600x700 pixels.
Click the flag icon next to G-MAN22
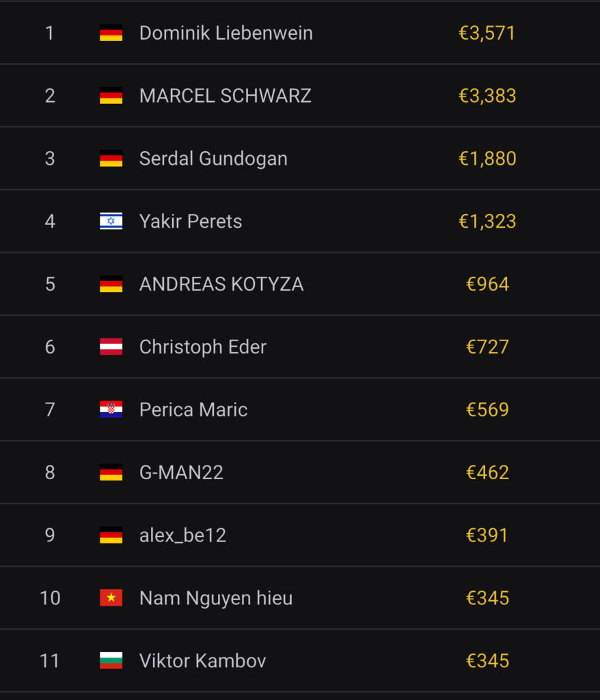pyautogui.click(x=111, y=472)
